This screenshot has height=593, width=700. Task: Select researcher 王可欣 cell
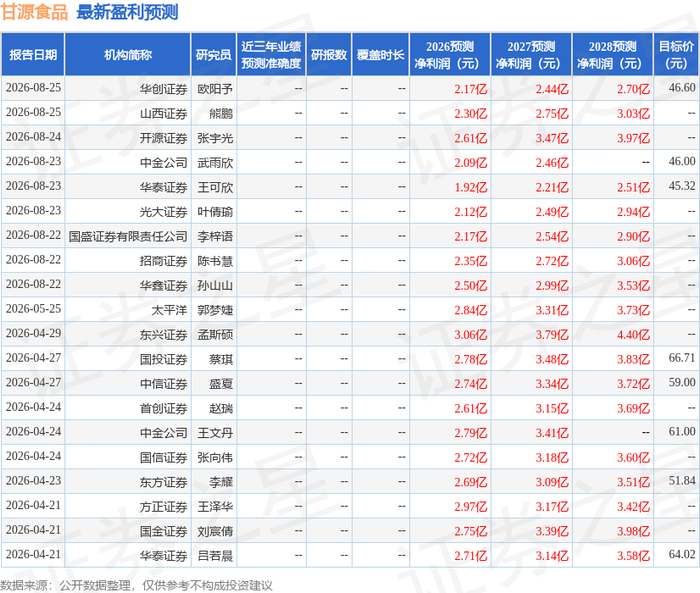coord(215,188)
